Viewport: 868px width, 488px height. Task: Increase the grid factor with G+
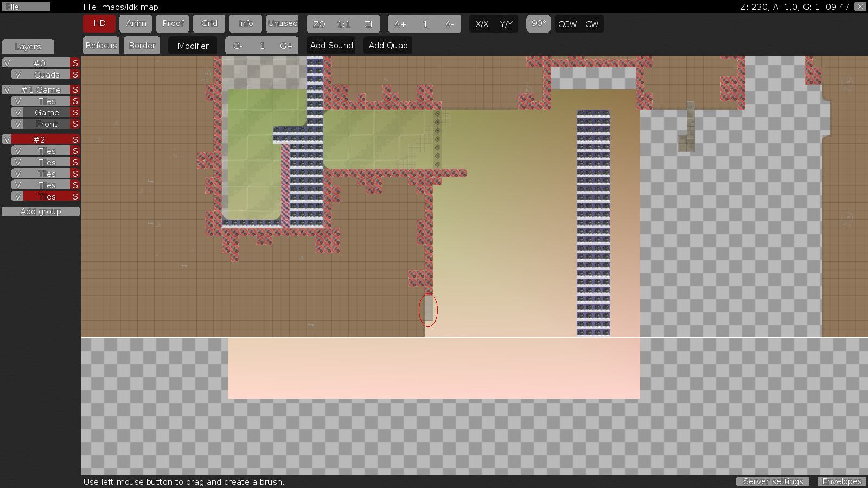click(x=286, y=46)
